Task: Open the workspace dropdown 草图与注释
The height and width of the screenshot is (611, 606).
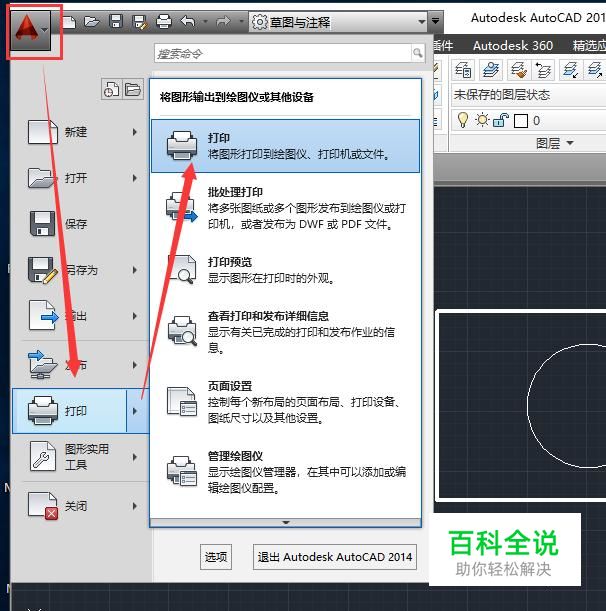Action: (338, 22)
